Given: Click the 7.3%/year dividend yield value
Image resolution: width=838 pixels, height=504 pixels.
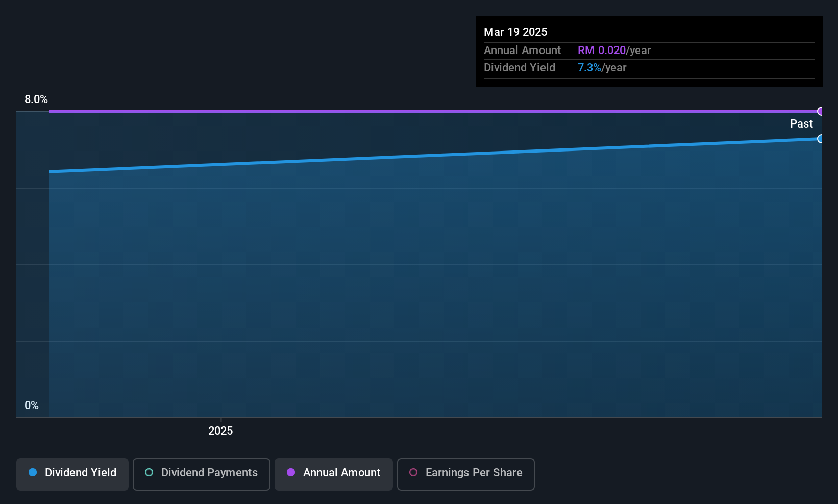Looking at the screenshot, I should [602, 67].
